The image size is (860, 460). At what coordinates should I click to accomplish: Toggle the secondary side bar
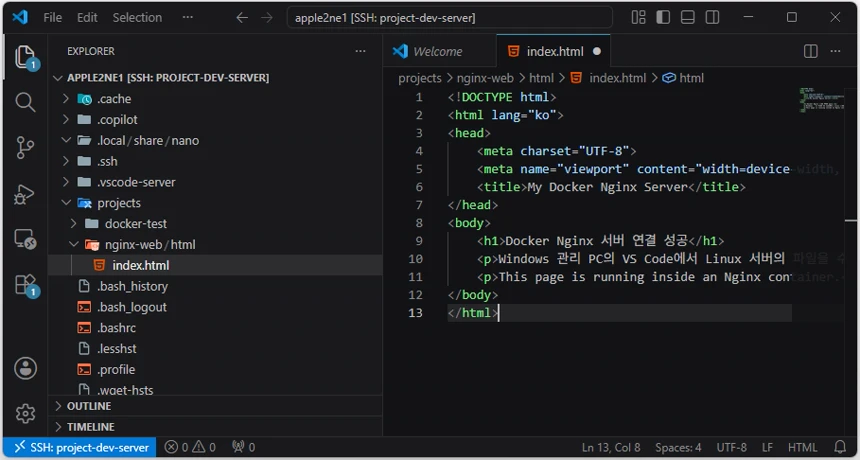point(712,18)
